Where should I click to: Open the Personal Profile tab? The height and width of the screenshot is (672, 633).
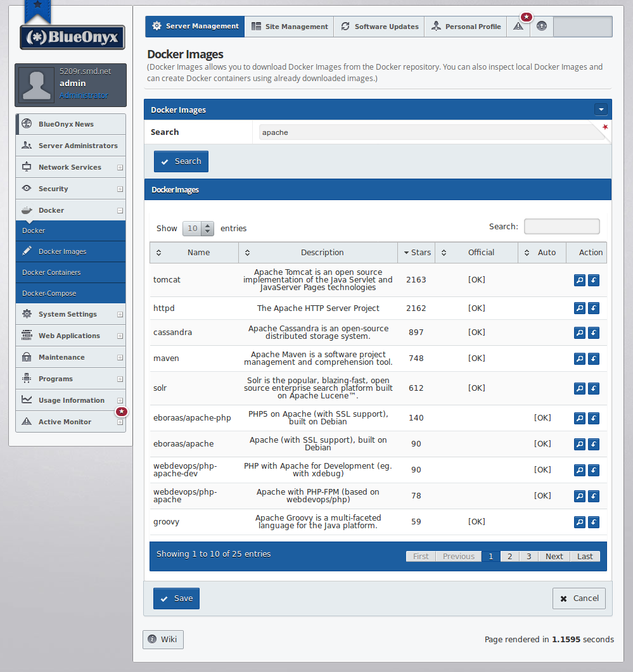pyautogui.click(x=466, y=27)
